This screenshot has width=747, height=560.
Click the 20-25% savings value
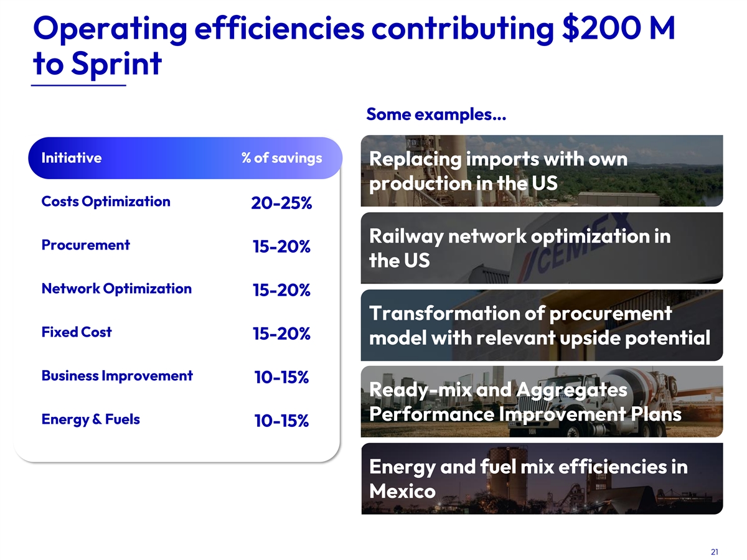pyautogui.click(x=281, y=203)
